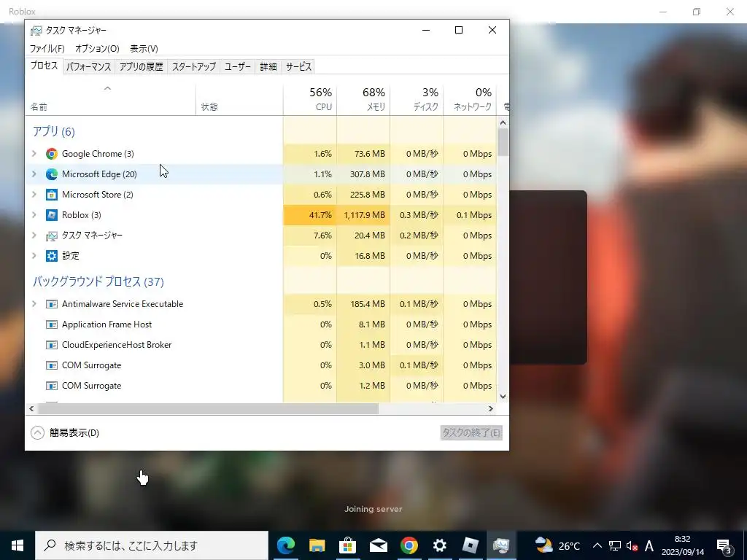Image resolution: width=747 pixels, height=560 pixels.
Task: Click the CloudExperienceHost Broker icon
Action: (x=52, y=345)
